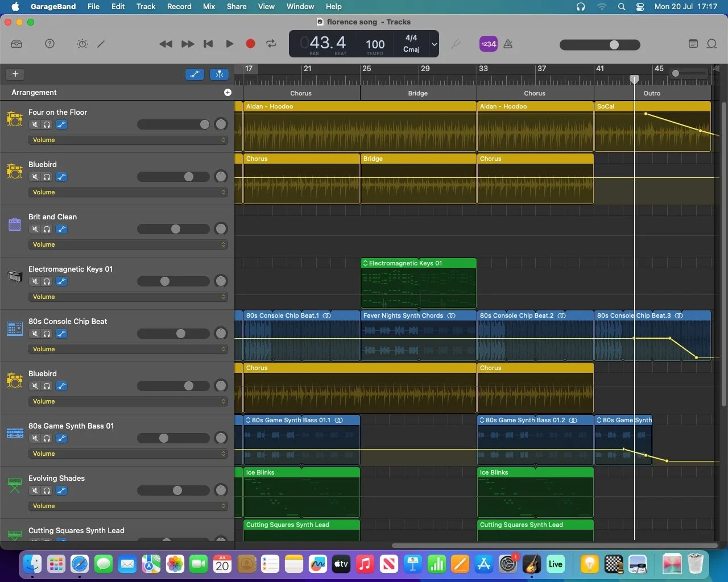Image resolution: width=728 pixels, height=582 pixels.
Task: Select the Four on the Floor drummer icon
Action: click(x=15, y=119)
